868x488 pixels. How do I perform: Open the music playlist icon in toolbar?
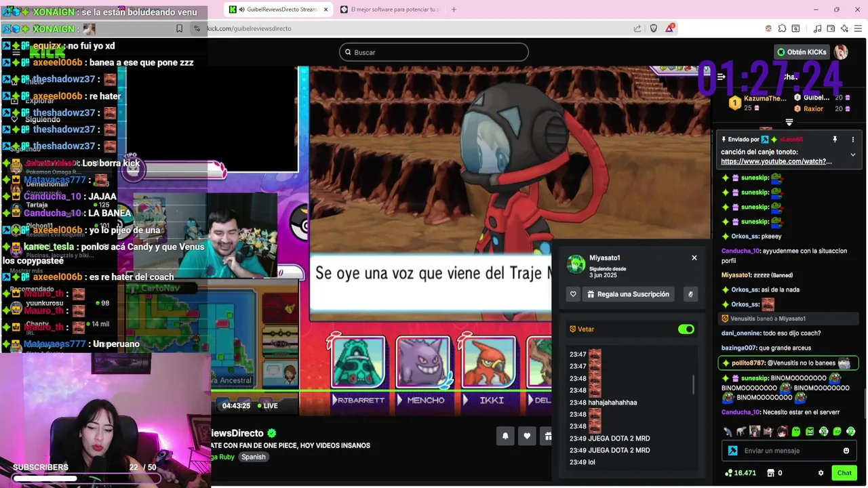(818, 28)
